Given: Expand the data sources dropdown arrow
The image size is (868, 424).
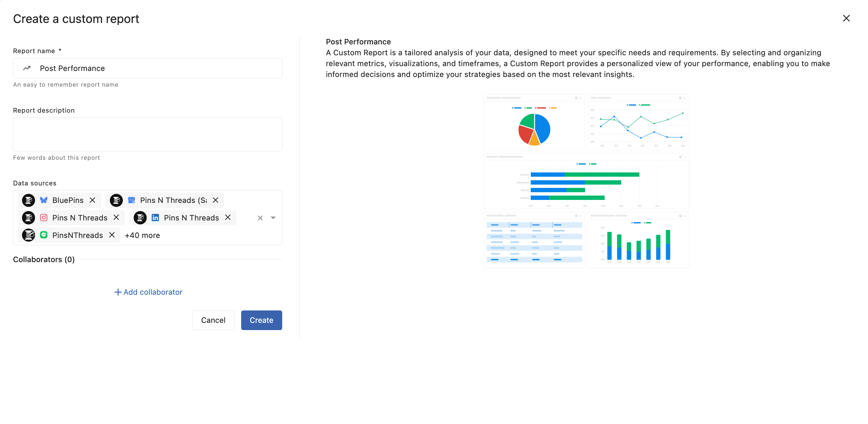Looking at the screenshot, I should pos(273,218).
